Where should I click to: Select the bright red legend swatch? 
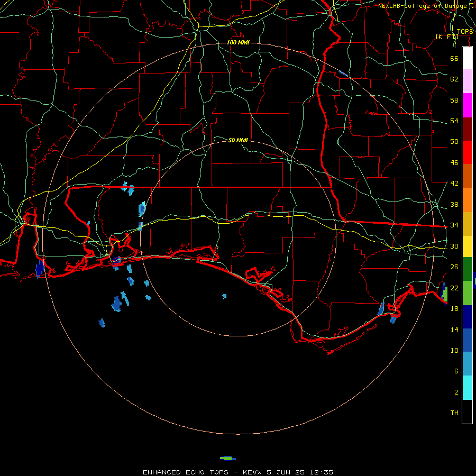coord(467,152)
